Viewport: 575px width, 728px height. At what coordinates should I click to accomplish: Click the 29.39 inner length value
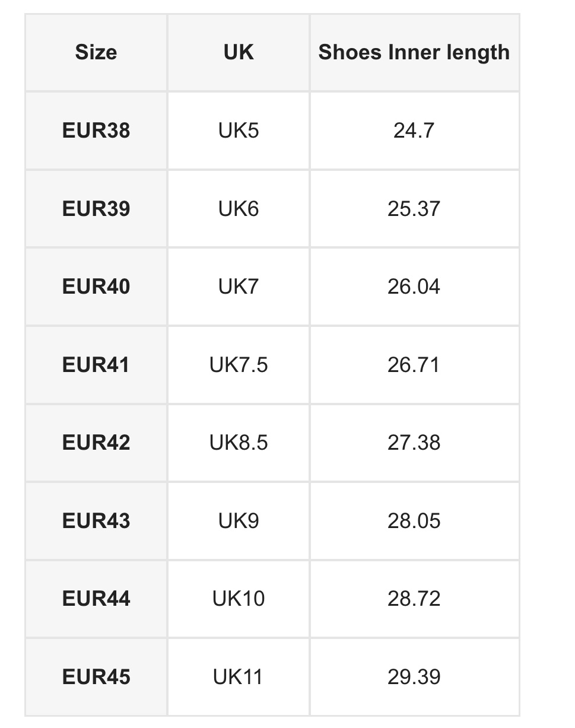[x=414, y=677]
